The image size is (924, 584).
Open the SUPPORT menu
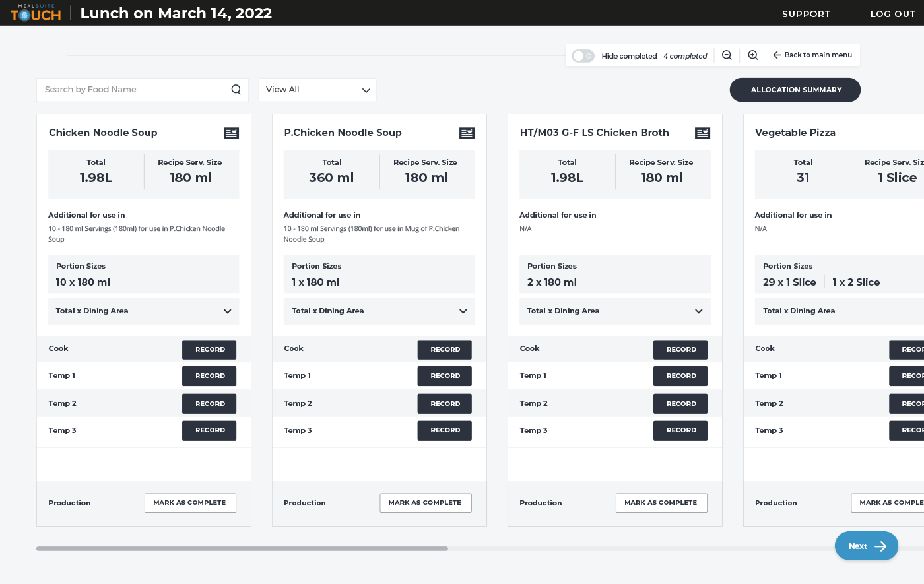(806, 13)
